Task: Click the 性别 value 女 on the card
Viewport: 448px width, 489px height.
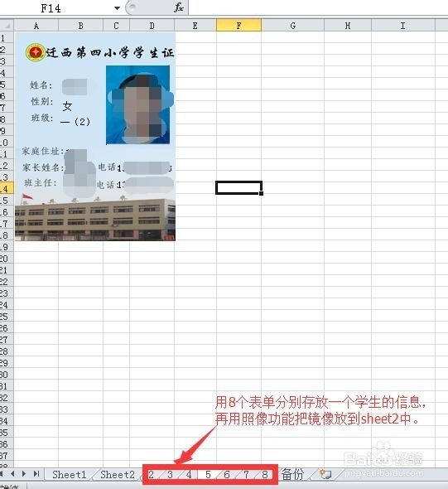Action: (67, 106)
